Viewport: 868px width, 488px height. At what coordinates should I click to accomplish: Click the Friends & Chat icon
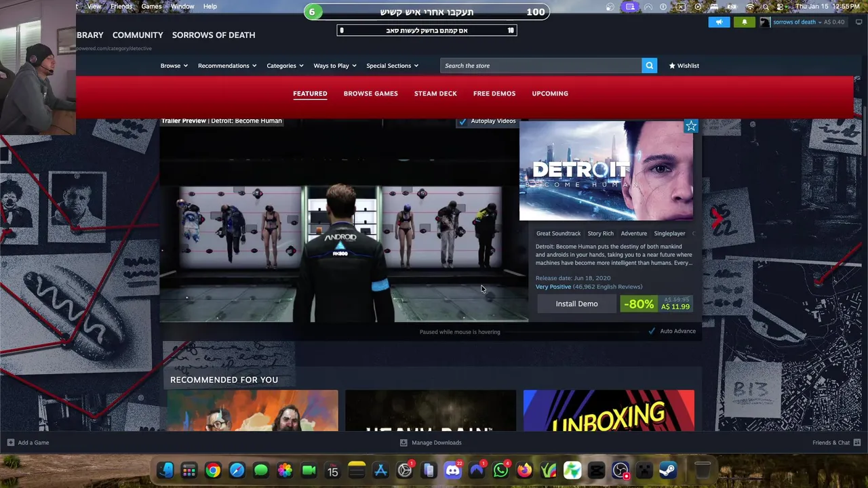point(857,443)
